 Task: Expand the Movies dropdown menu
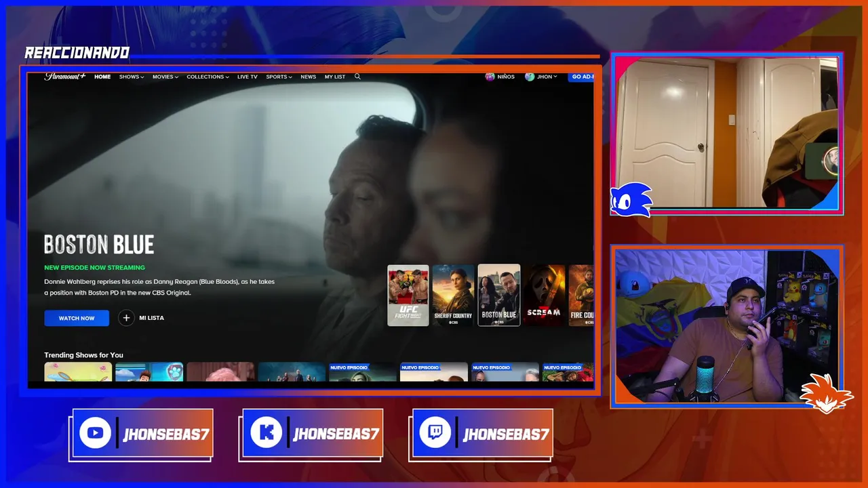165,77
